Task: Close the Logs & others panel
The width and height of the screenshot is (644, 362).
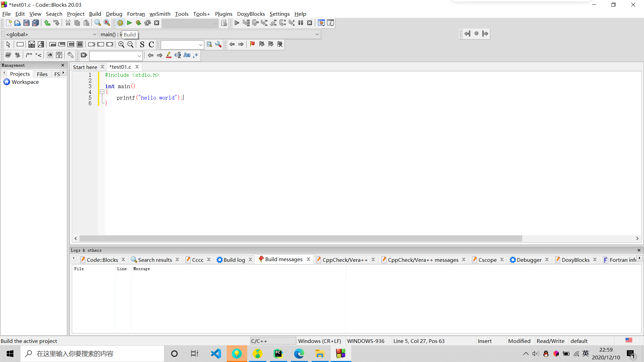Action: 639,250
